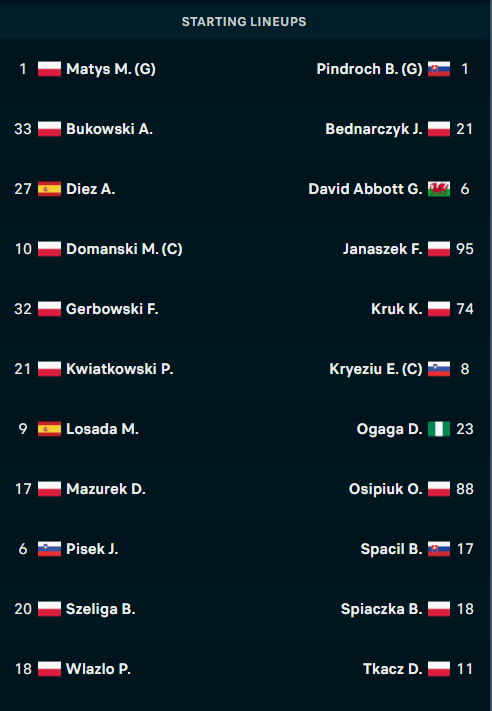Click Wales flag beside David Abbott G.
This screenshot has width=492, height=711.
(x=439, y=189)
